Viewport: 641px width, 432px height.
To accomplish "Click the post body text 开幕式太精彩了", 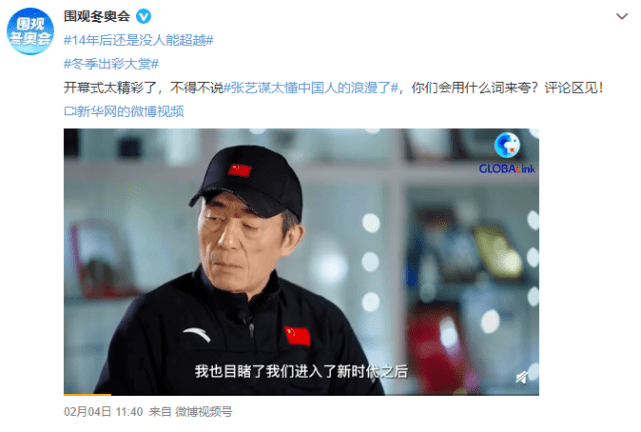I will [110, 87].
